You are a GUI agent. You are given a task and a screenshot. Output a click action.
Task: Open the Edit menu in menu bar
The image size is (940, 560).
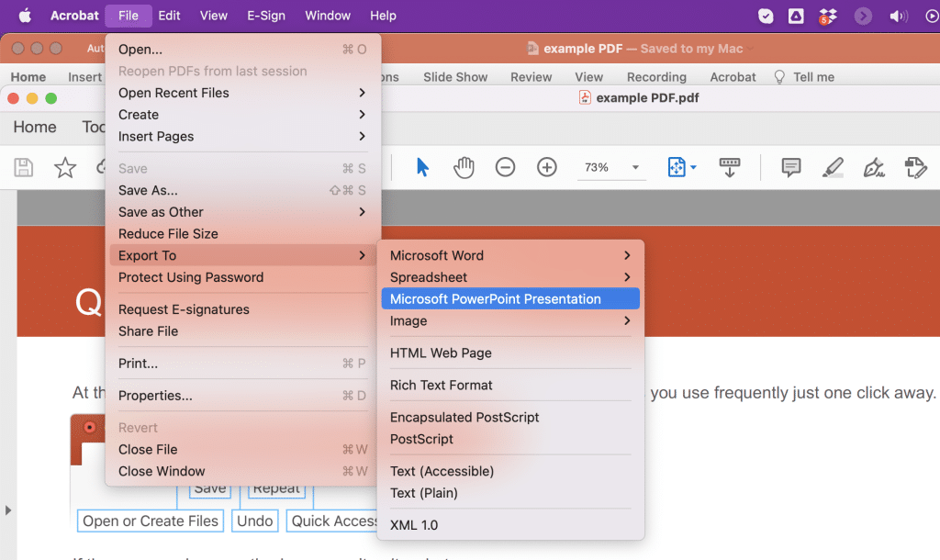[169, 16]
